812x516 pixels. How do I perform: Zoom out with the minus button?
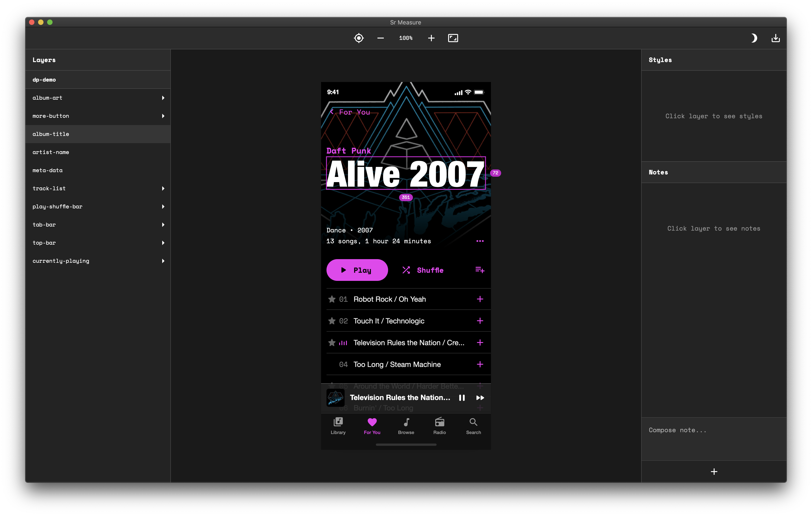click(380, 38)
